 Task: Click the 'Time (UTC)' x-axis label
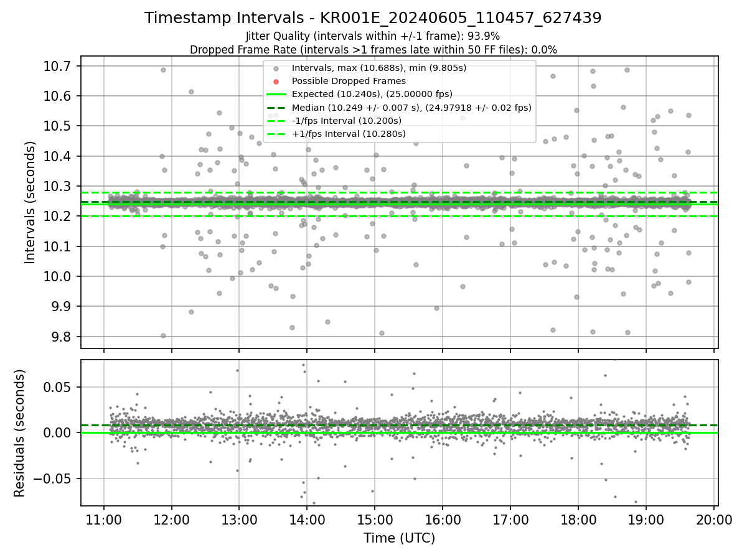[x=399, y=538]
